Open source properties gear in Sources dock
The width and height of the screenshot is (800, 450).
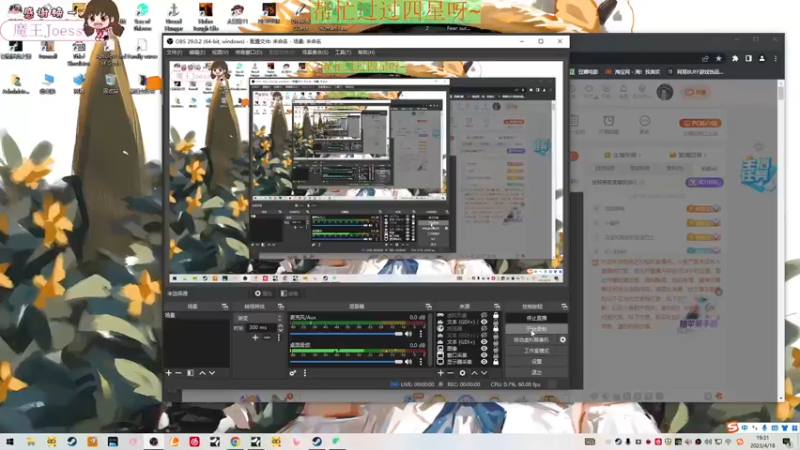(x=462, y=373)
